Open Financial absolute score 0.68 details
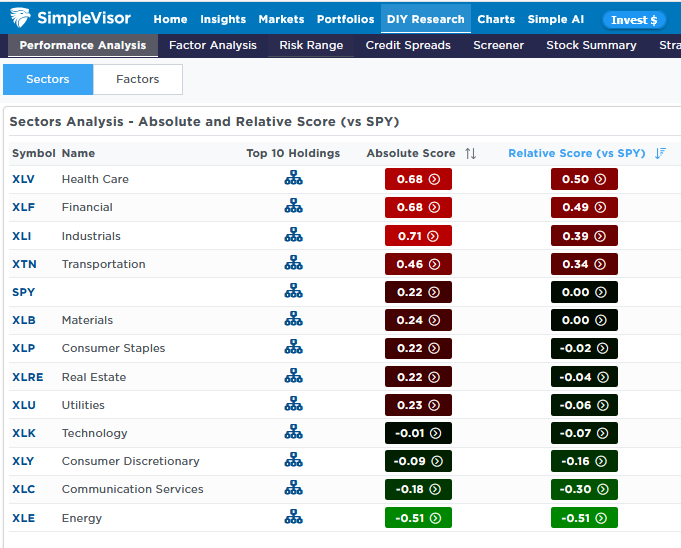This screenshot has width=681, height=548. click(x=418, y=207)
